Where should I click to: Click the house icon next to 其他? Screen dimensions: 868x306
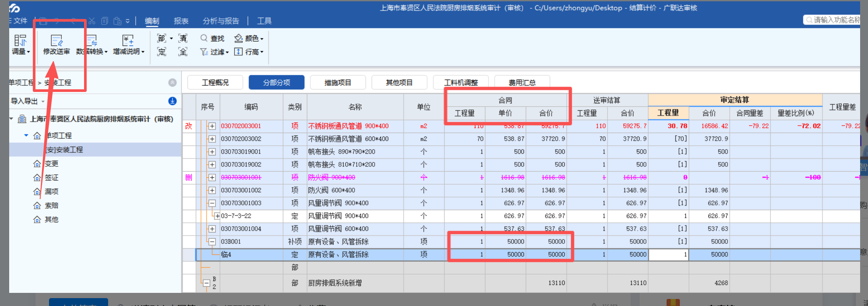37,220
